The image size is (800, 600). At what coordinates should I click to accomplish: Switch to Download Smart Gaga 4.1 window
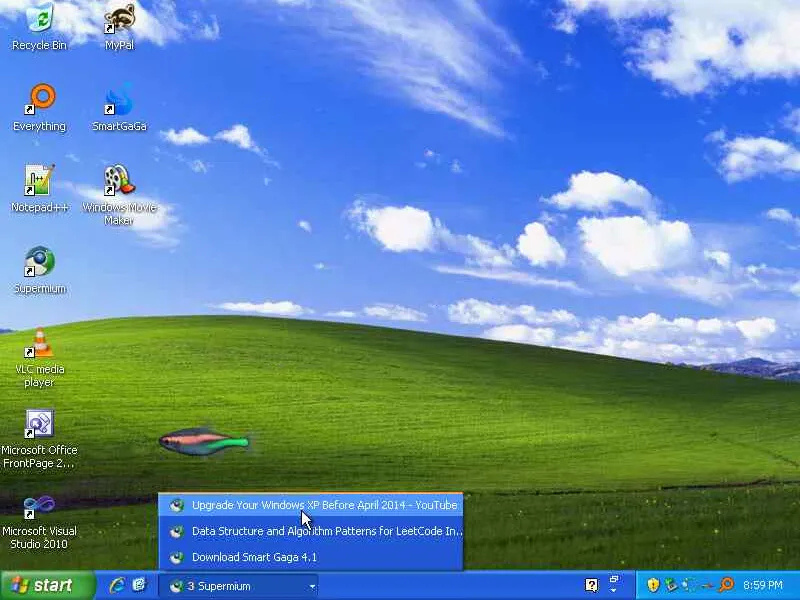(310, 557)
